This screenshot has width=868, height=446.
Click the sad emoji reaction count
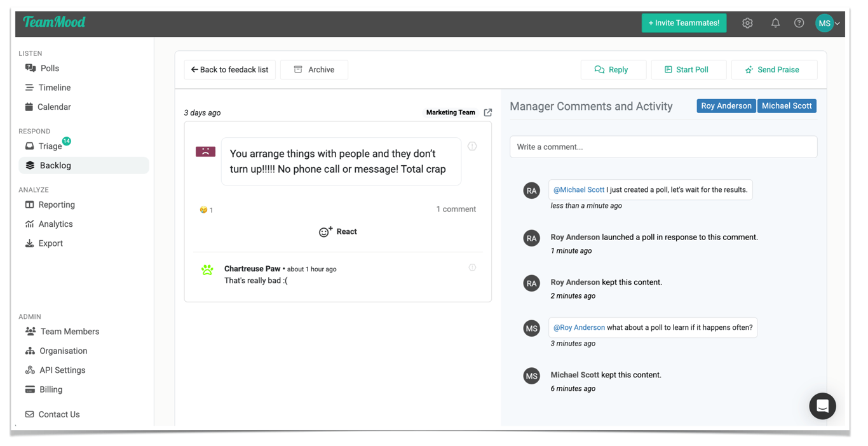[206, 210]
